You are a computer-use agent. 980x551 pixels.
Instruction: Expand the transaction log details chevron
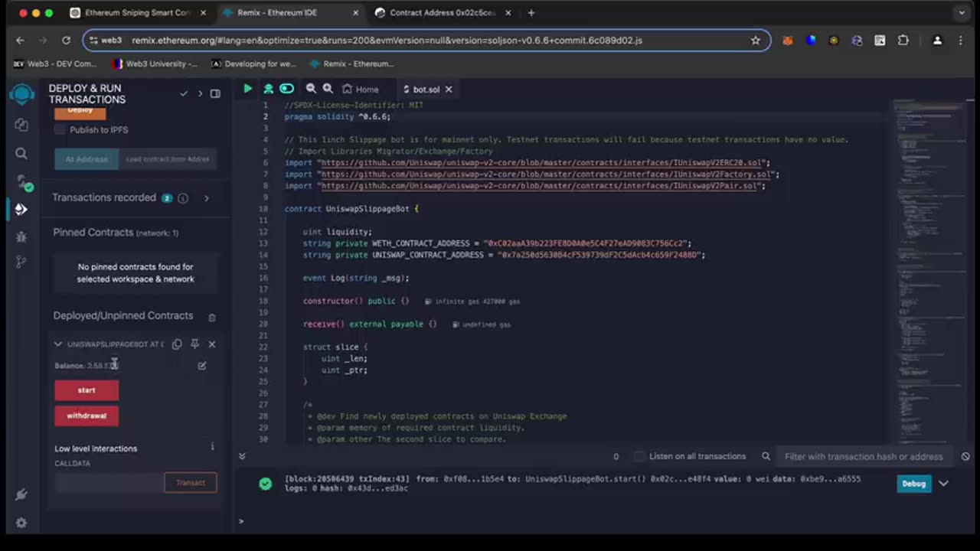click(944, 484)
